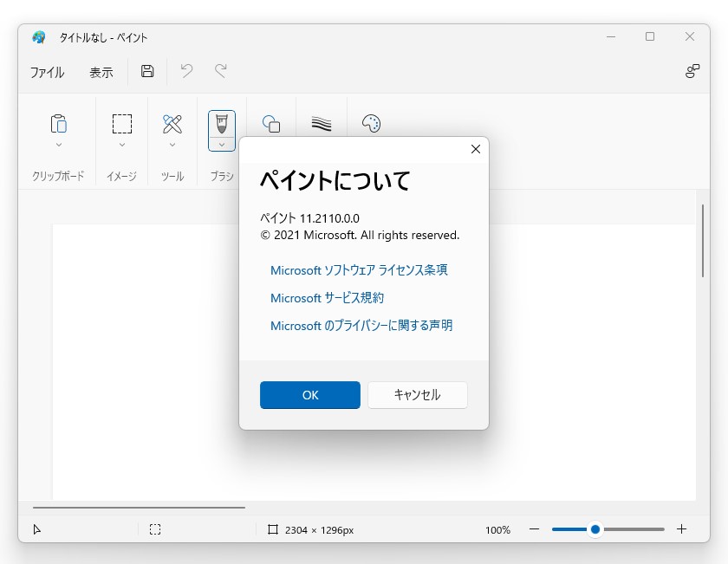Click the Undo arrow icon
The image size is (728, 564).
[185, 72]
